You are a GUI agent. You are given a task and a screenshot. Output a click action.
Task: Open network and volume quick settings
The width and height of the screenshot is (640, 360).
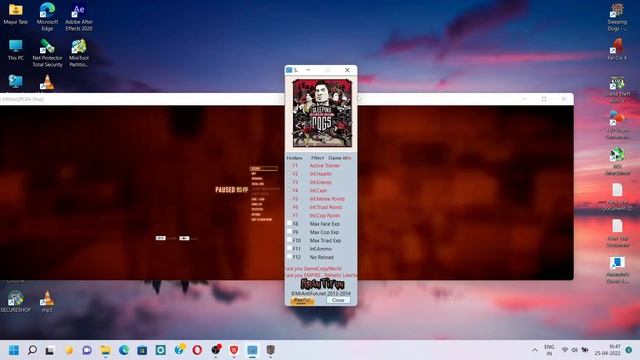click(575, 350)
